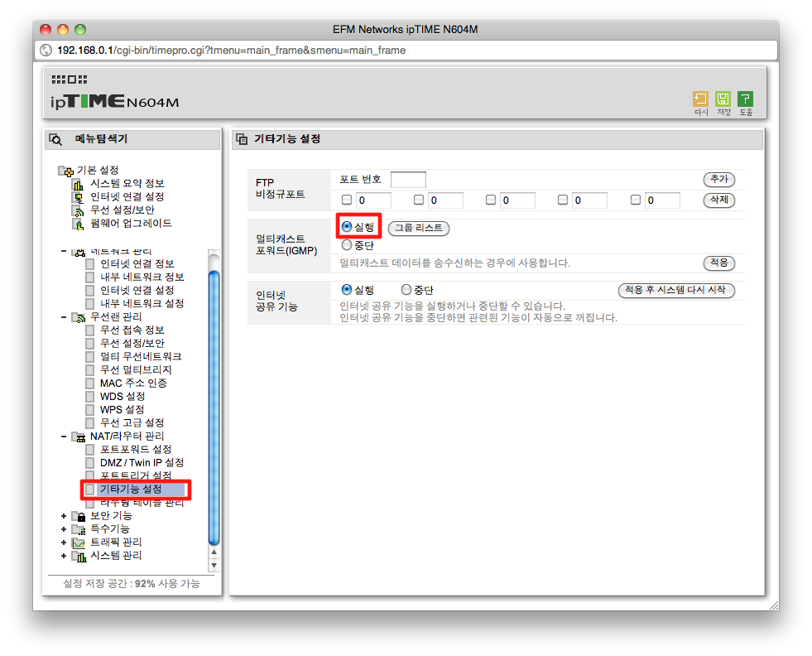Image resolution: width=812 pixels, height=656 pixels.
Task: Click the 특수기능 folder icon
Action: 78,529
